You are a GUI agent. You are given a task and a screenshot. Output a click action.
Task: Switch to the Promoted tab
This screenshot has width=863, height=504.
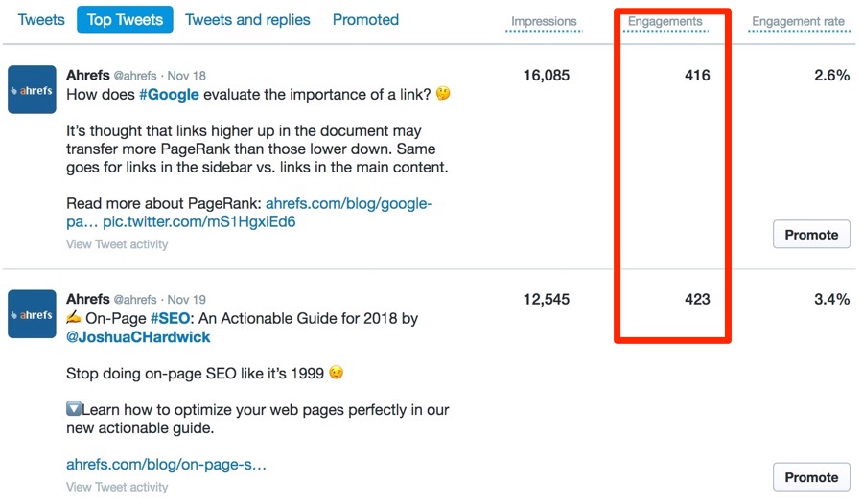pyautogui.click(x=365, y=20)
